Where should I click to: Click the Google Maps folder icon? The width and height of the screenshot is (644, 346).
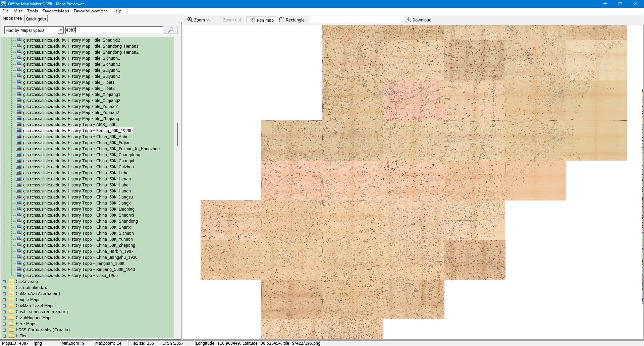[x=11, y=300]
